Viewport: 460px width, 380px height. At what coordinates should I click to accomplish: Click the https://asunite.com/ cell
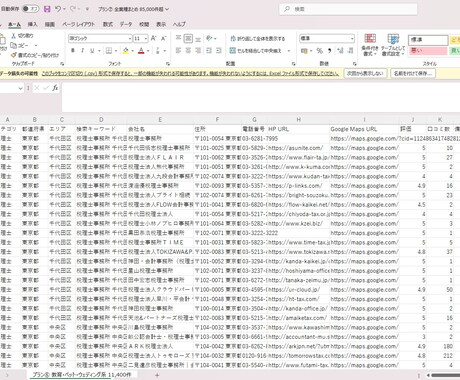pyautogui.click(x=298, y=148)
